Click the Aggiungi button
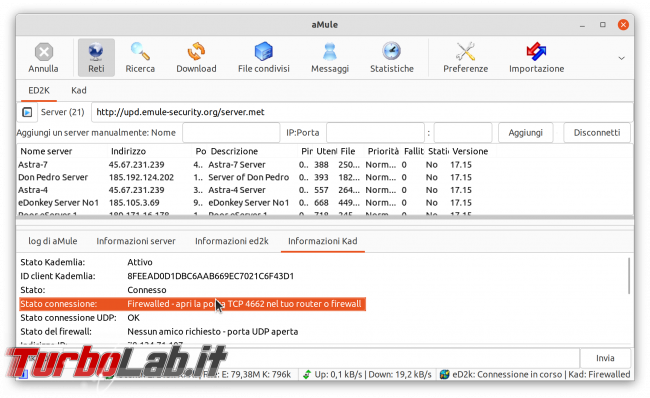 coord(525,133)
